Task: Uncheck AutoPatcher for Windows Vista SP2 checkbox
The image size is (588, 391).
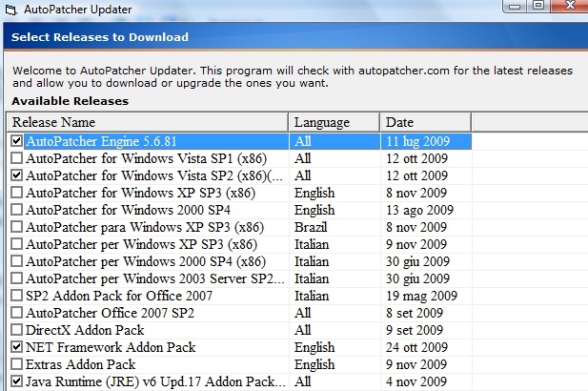Action: (x=16, y=175)
